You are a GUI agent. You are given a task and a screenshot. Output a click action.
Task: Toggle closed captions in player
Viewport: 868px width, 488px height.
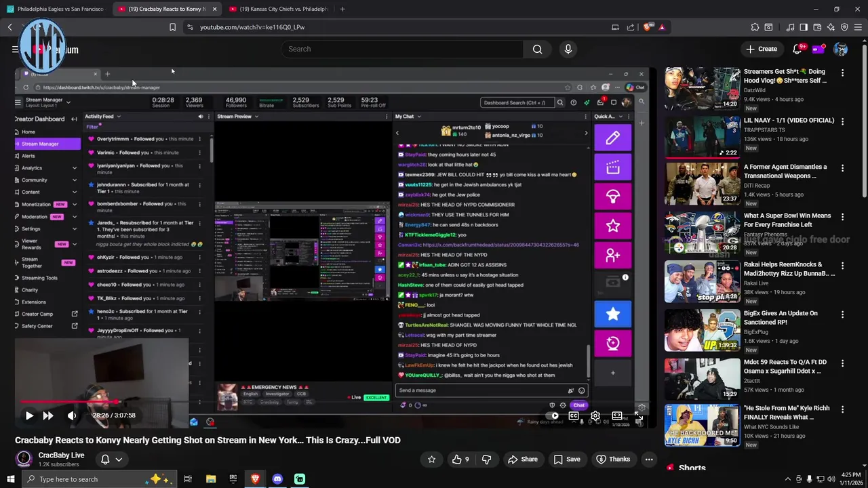tap(574, 415)
